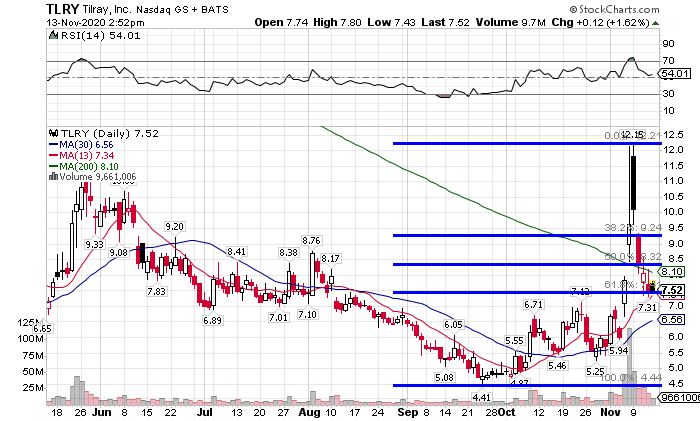Click the green up-arrow beside Chg value
Screen dimensions: 700x421
pyautogui.click(x=655, y=23)
